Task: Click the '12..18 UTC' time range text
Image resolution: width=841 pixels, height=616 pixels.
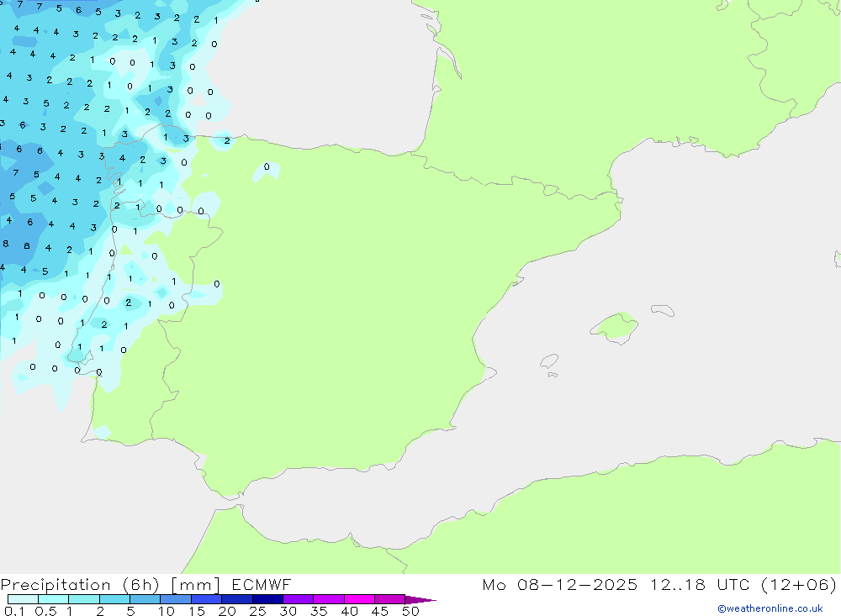Action: tap(700, 584)
